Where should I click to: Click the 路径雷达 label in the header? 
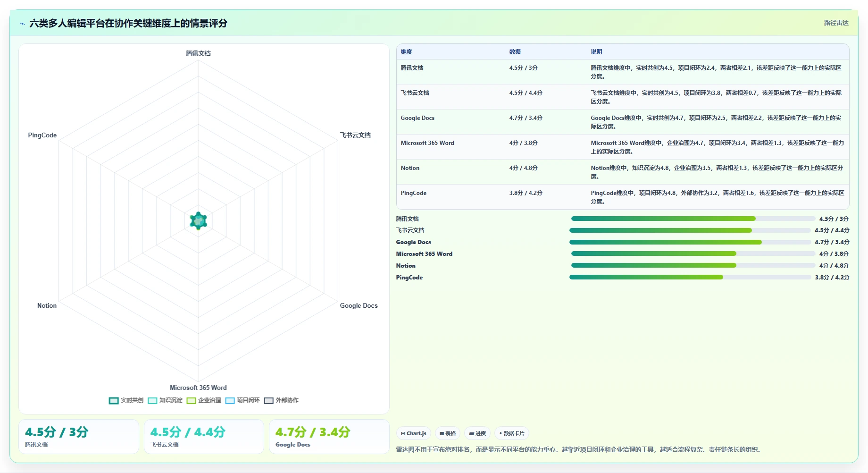point(836,23)
